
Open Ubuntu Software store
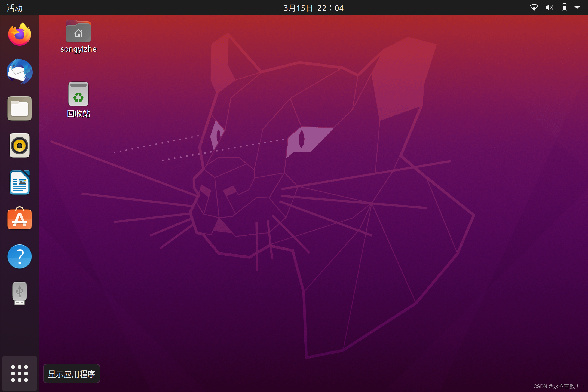point(20,219)
